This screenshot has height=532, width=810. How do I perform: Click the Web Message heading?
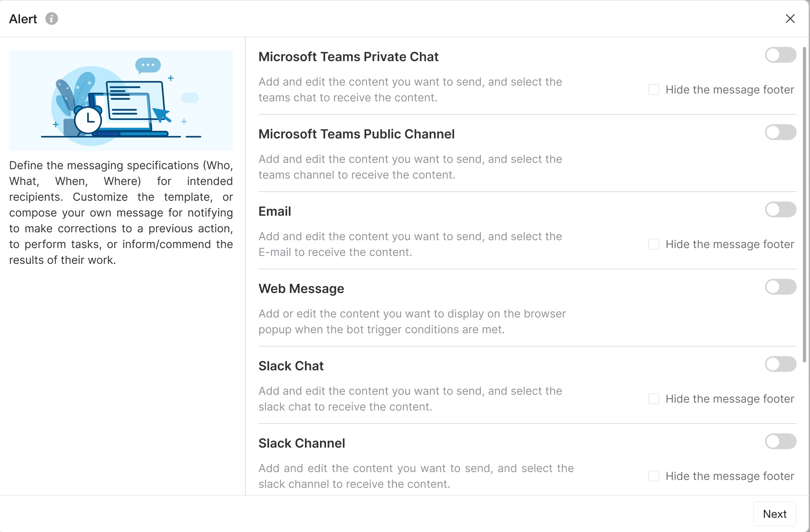pos(301,288)
